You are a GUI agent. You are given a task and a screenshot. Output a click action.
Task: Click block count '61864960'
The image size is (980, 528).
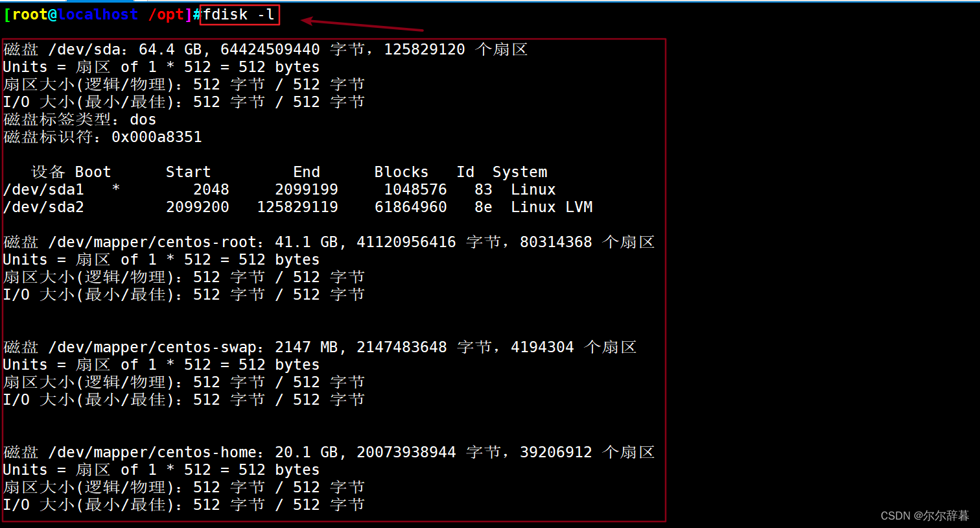pos(411,207)
